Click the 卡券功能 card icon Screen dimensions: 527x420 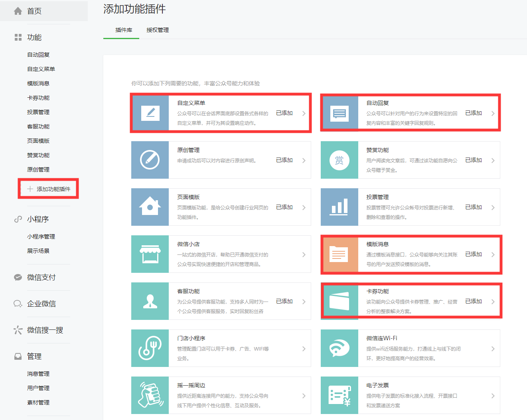[x=340, y=301]
